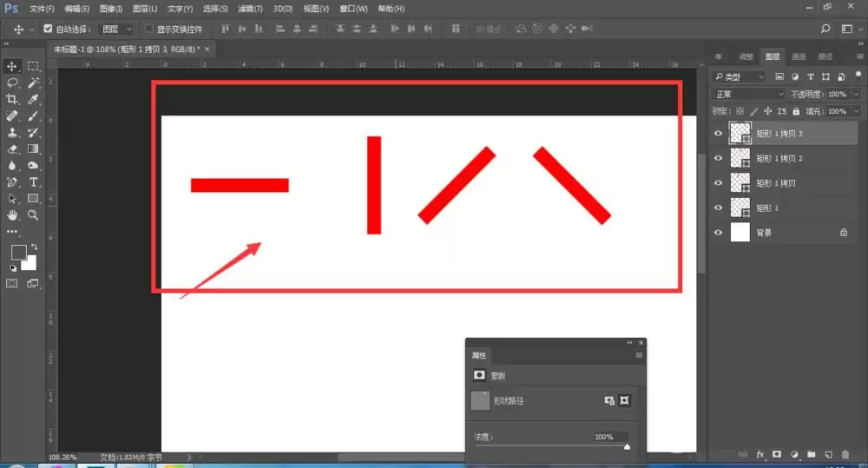The height and width of the screenshot is (468, 868).
Task: Select the Zoom tool in toolbar
Action: coord(33,214)
